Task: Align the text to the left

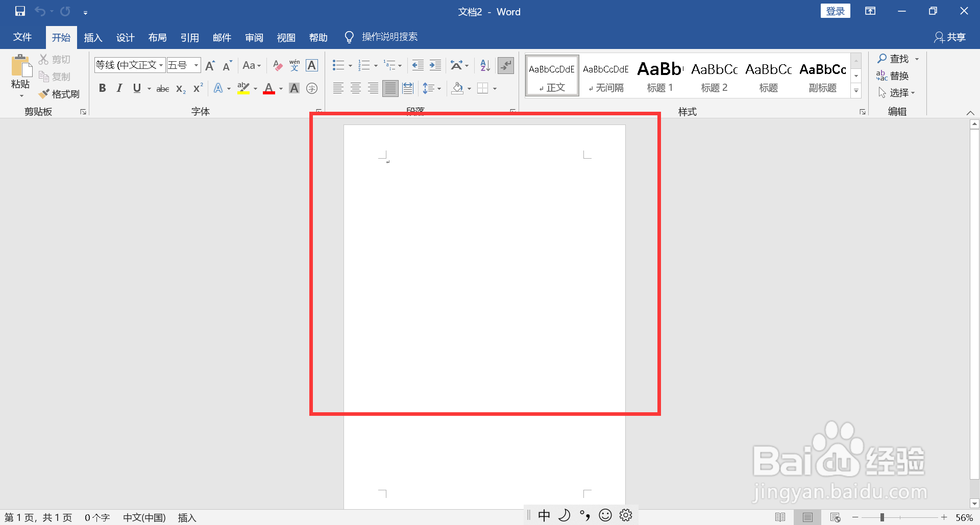Action: (x=338, y=89)
